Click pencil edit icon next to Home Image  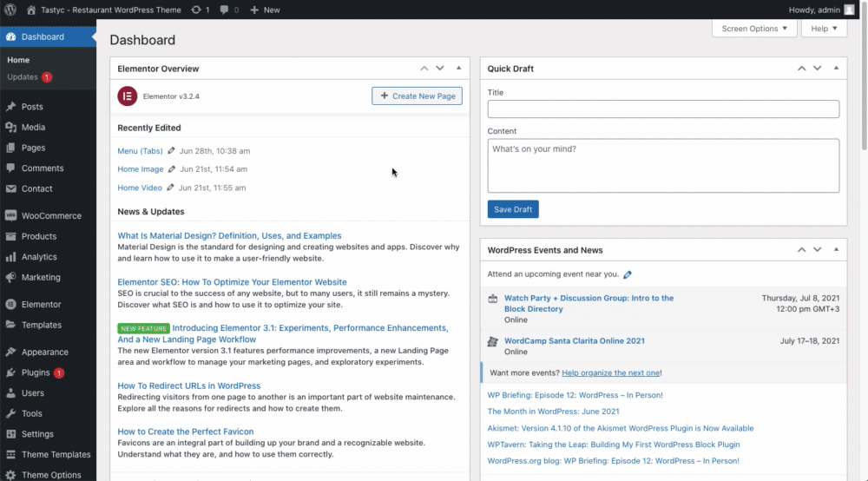[172, 168]
